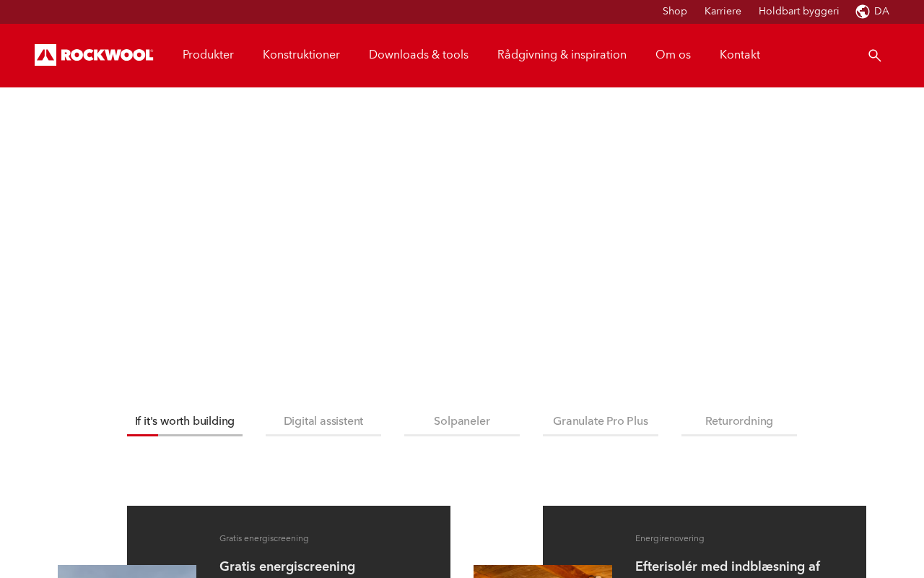Screen dimensions: 924x578
Task: Open Rådgivning & inspiration menu
Action: pos(562,55)
